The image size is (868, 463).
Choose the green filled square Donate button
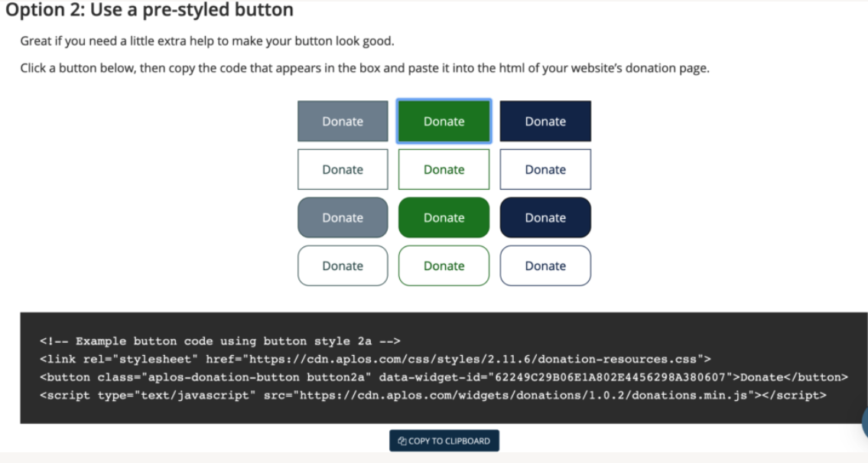pos(444,121)
